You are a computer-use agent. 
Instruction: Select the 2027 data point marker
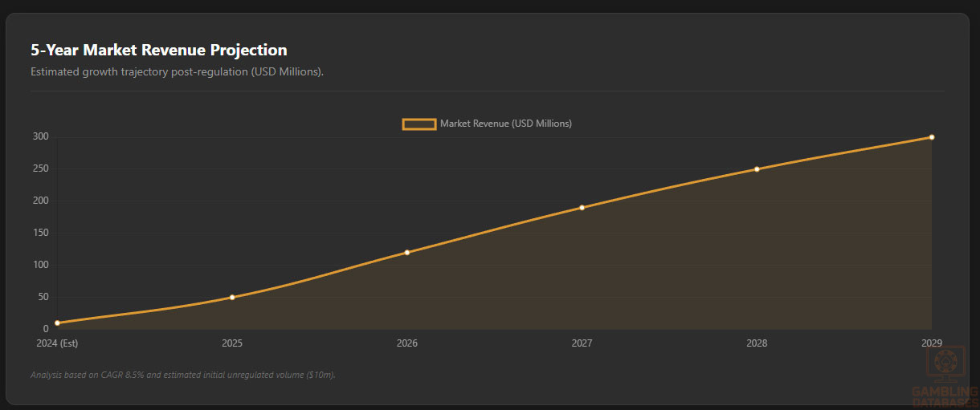pyautogui.click(x=582, y=208)
